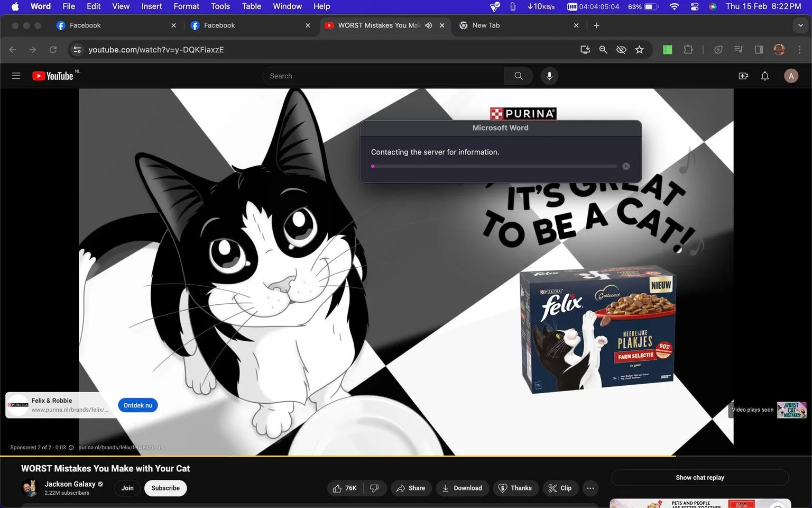The image size is (812, 508).
Task: Open the more actions ellipsis menu
Action: tap(590, 488)
